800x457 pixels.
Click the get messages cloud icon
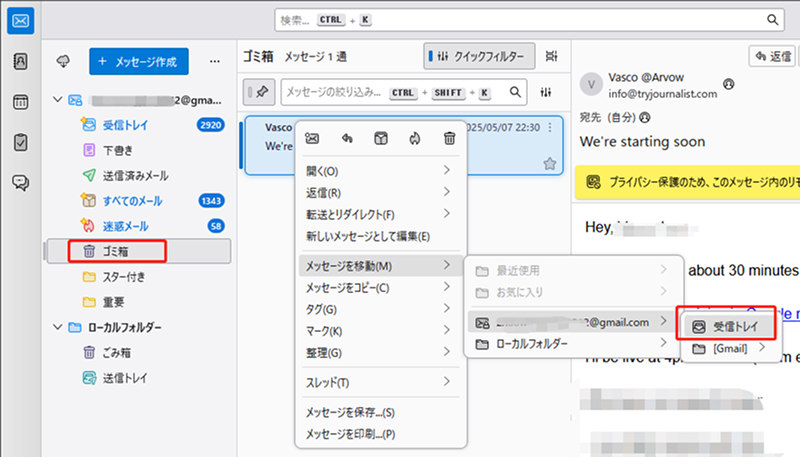tap(63, 62)
